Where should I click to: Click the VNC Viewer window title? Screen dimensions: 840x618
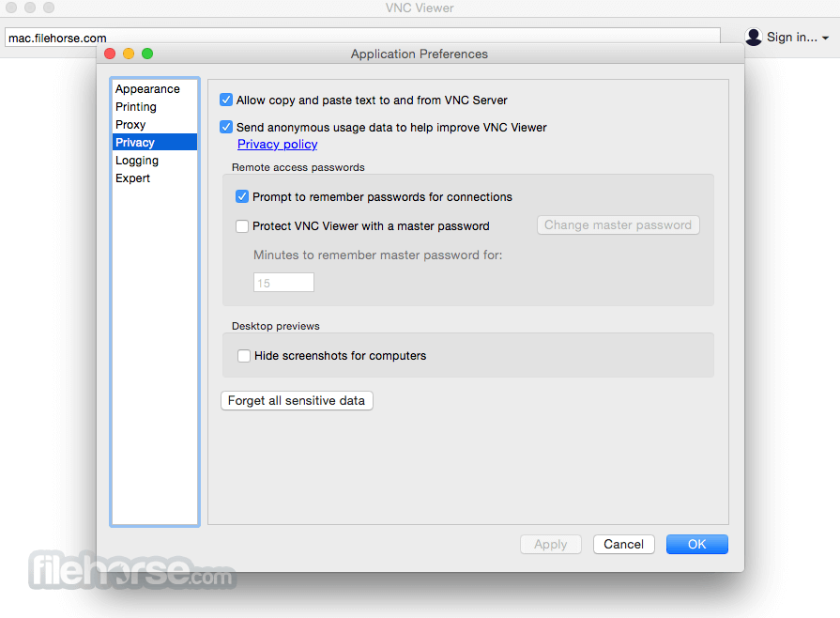pyautogui.click(x=420, y=8)
